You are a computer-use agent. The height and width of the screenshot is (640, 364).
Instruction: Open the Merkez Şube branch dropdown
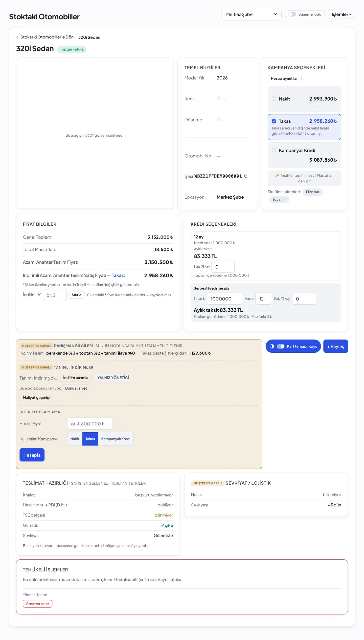pos(249,14)
